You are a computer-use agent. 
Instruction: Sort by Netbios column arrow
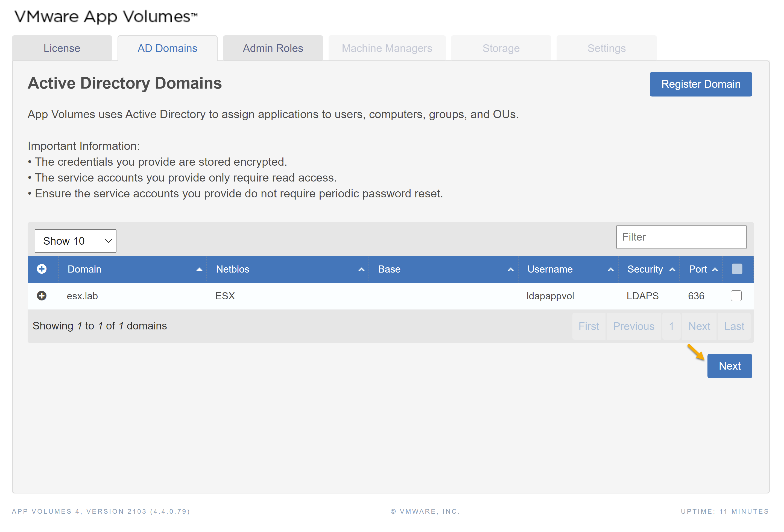(361, 270)
